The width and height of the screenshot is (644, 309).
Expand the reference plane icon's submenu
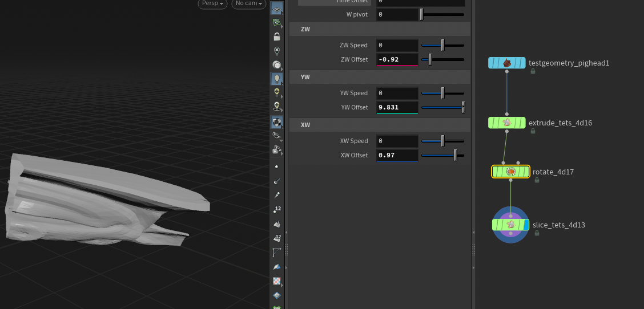coord(282,13)
